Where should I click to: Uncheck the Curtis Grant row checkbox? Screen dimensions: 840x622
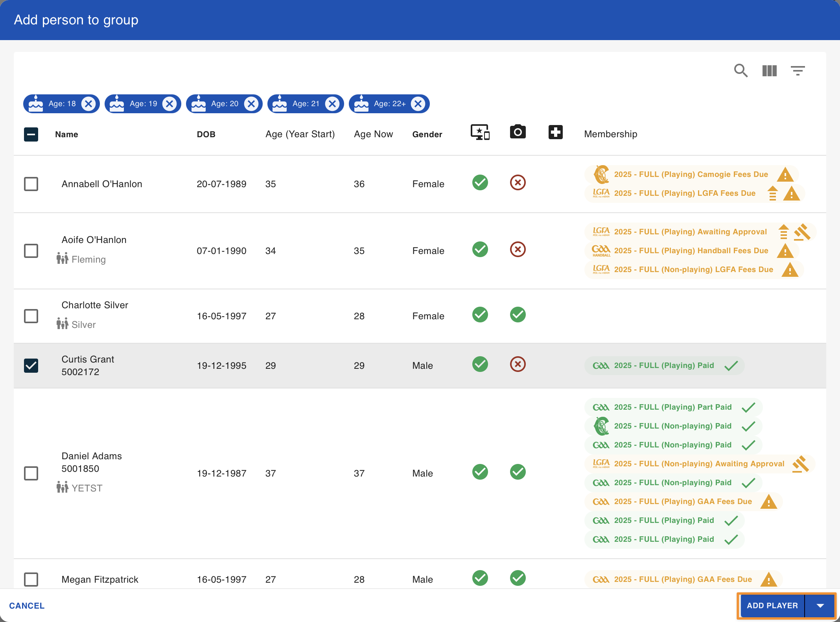[31, 365]
